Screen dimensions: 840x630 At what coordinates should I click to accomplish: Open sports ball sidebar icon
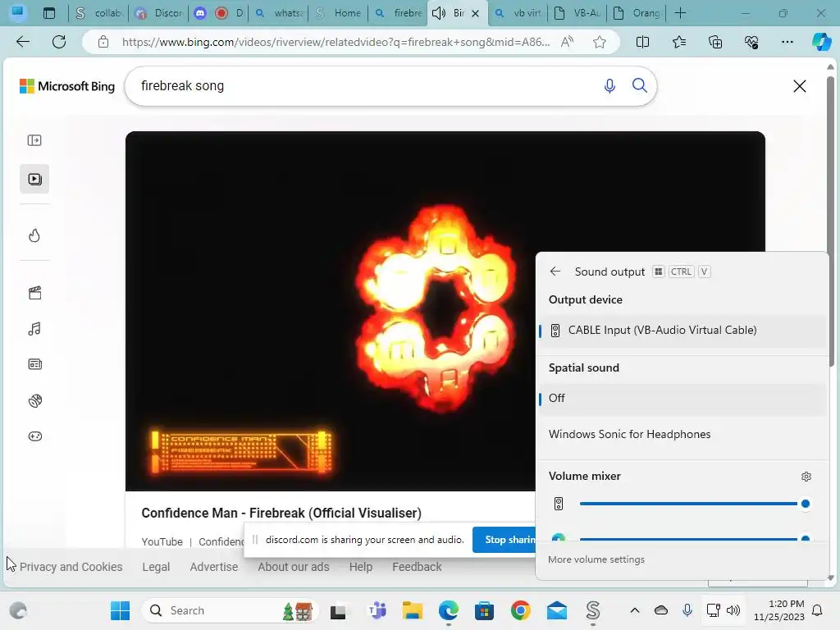point(34,400)
